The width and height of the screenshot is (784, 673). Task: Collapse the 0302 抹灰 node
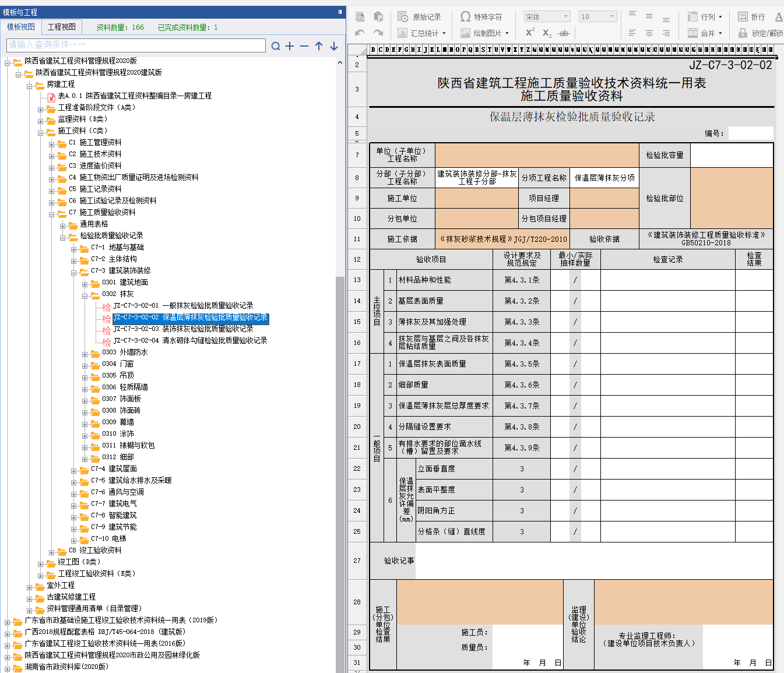pos(85,295)
